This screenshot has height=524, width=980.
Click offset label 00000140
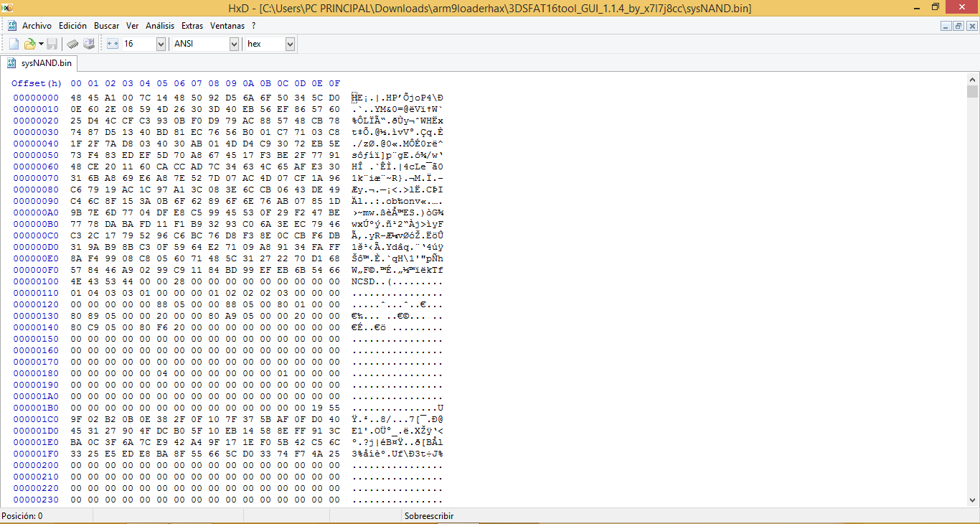[36, 327]
